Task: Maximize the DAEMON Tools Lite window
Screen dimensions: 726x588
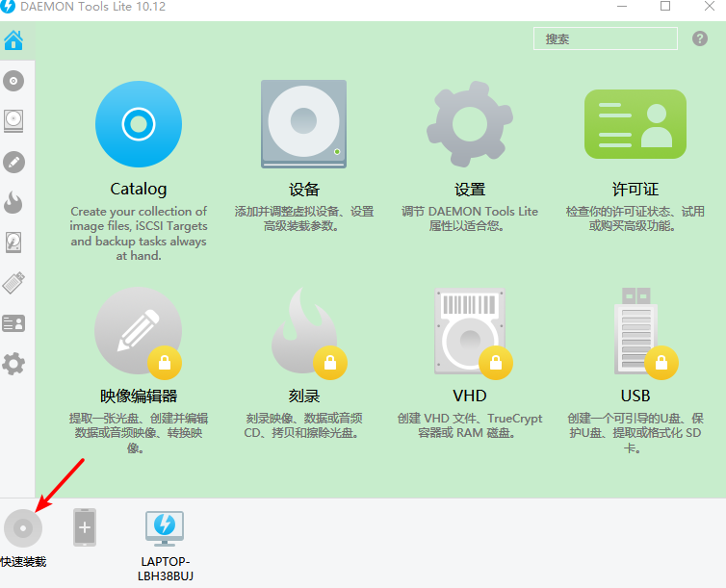Action: (665, 6)
